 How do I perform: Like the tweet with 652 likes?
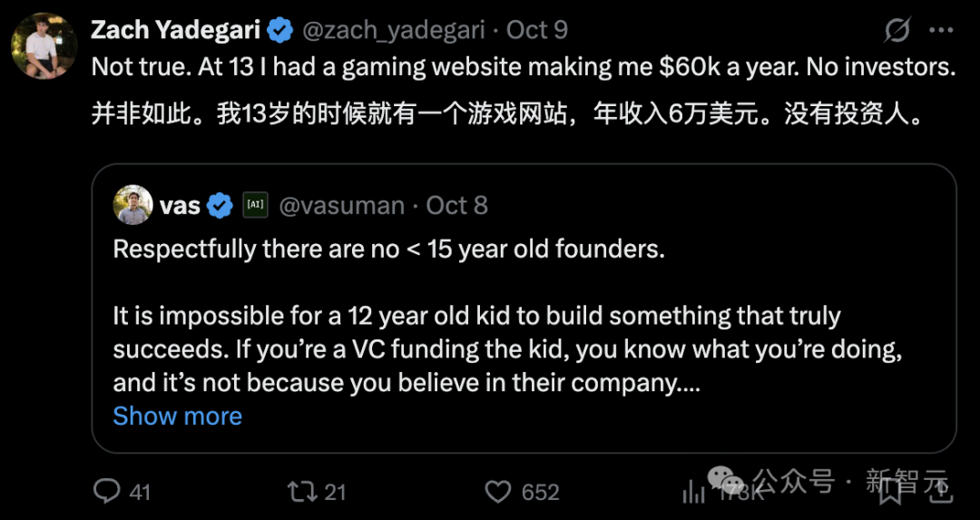click(498, 492)
